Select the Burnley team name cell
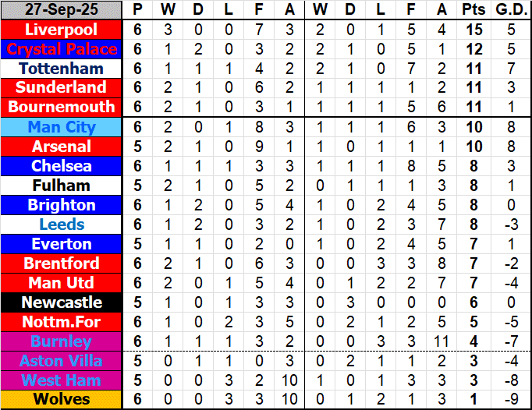Viewport: 532px width, 410px height. (62, 341)
